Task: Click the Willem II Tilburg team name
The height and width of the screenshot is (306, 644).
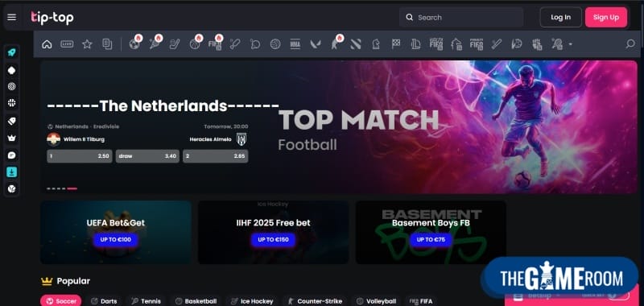Action: click(x=84, y=139)
